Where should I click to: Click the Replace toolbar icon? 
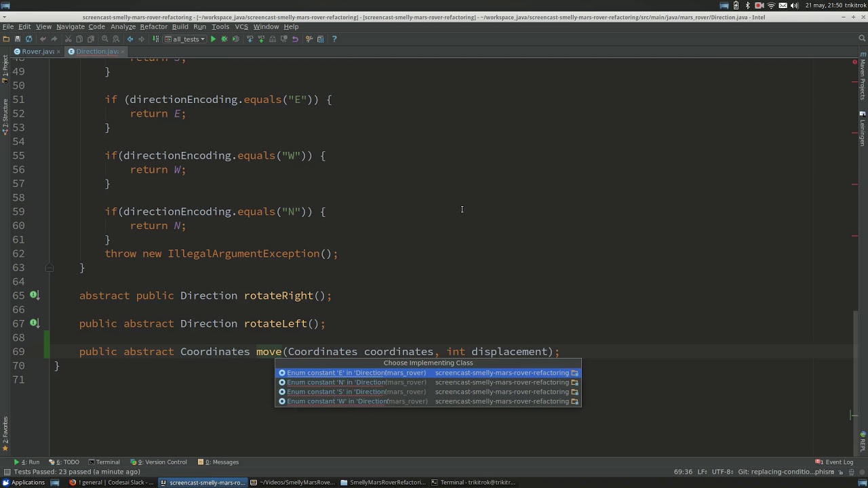[115, 39]
